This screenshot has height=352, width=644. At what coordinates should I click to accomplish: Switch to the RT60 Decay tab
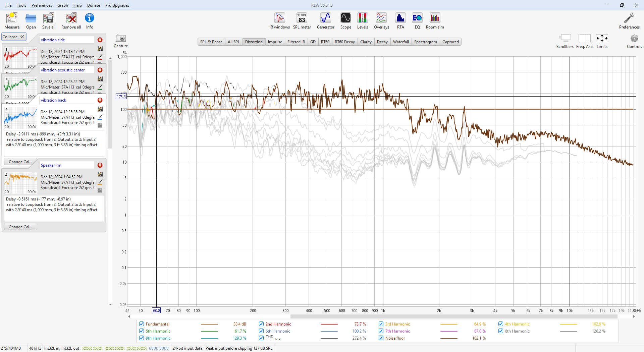click(x=344, y=42)
